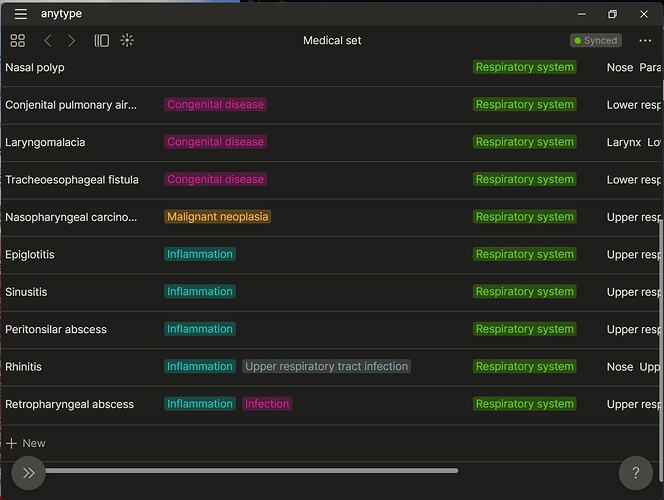
Task: Go forward with right arrow
Action: coord(72,40)
